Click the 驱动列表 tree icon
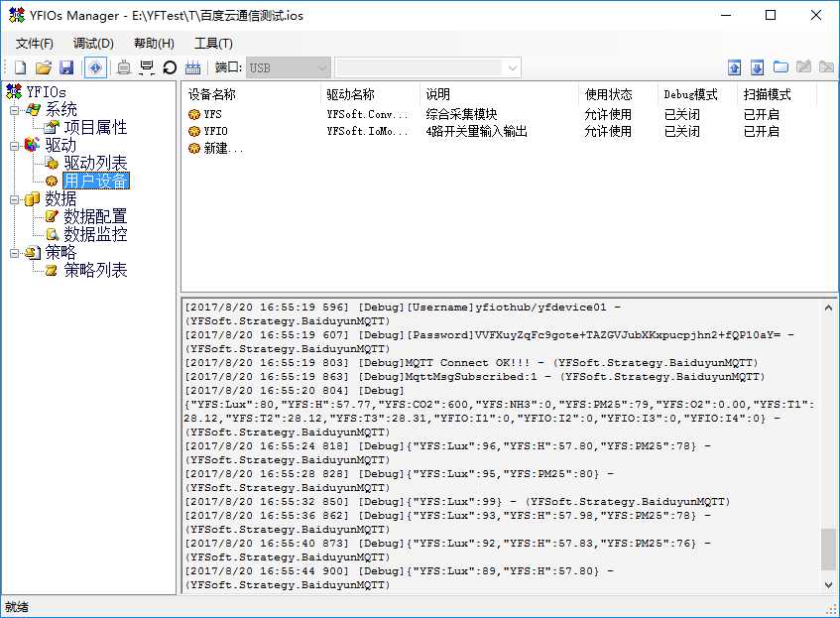The height and width of the screenshot is (618, 840). tap(52, 163)
